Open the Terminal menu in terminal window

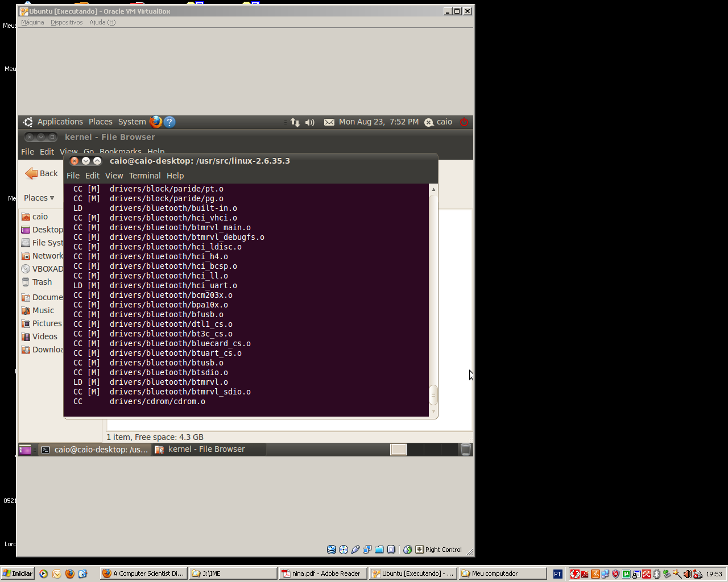coord(144,176)
